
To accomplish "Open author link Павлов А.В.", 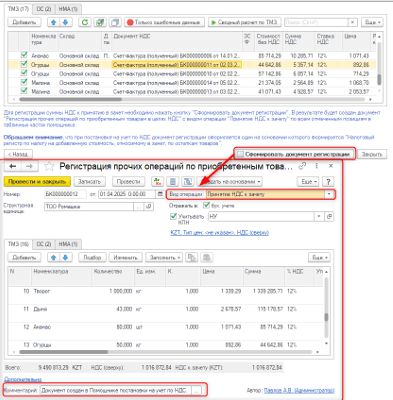I will coord(299,390).
